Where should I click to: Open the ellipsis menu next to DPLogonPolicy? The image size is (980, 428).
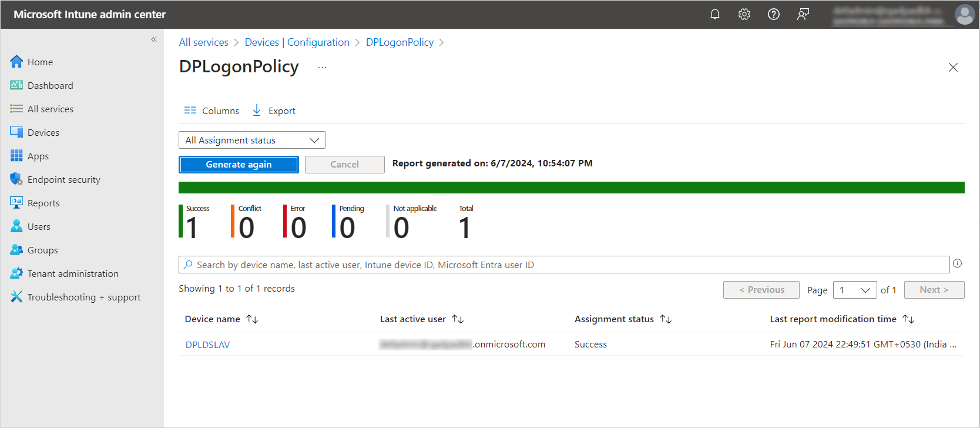coord(322,68)
